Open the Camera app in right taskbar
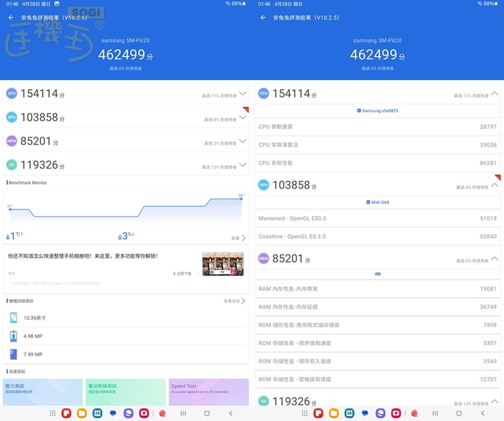This screenshot has height=421, width=504. click(x=396, y=413)
